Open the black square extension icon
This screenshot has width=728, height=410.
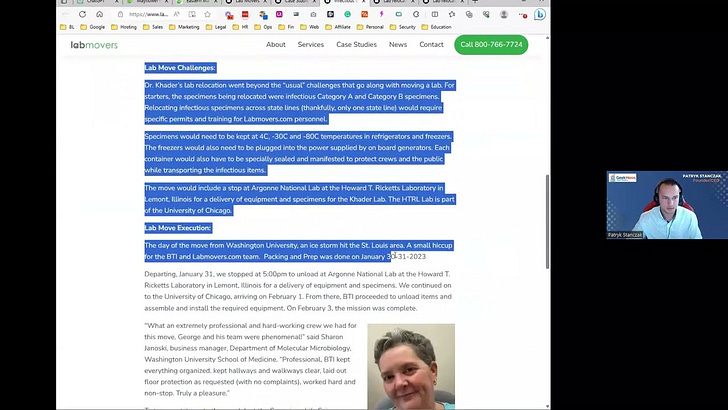tap(330, 14)
